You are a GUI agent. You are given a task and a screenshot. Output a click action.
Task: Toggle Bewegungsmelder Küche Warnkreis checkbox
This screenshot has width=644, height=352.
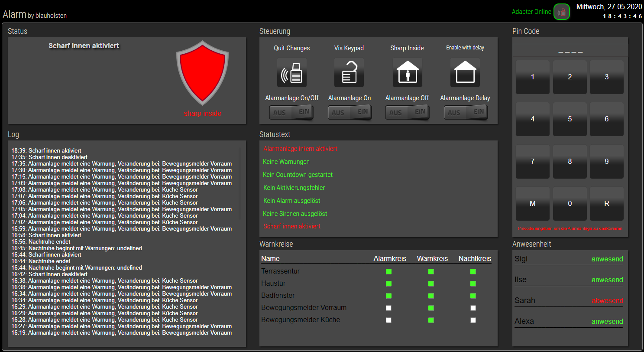[x=431, y=320]
